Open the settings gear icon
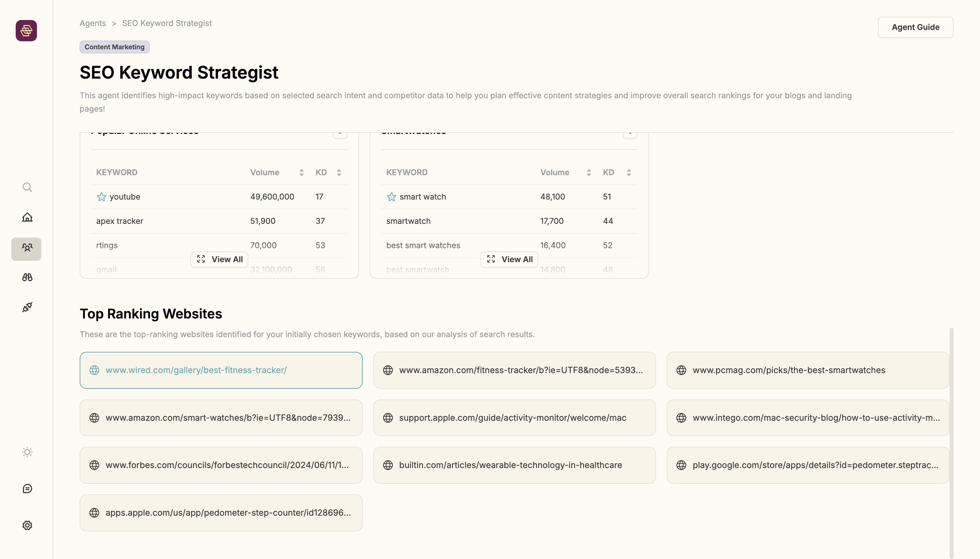980x559 pixels. tap(27, 525)
